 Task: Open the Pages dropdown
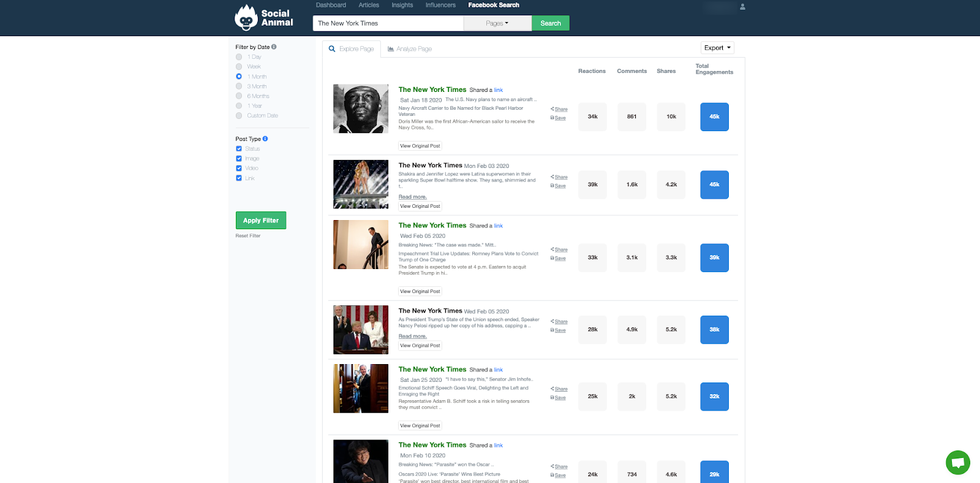[497, 23]
